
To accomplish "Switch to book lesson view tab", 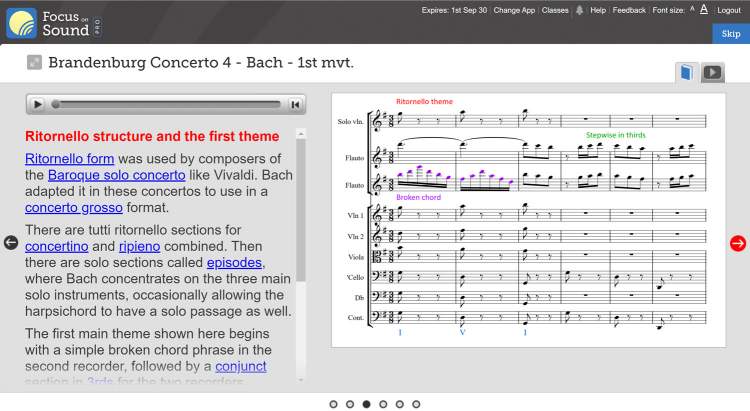I will pyautogui.click(x=686, y=73).
